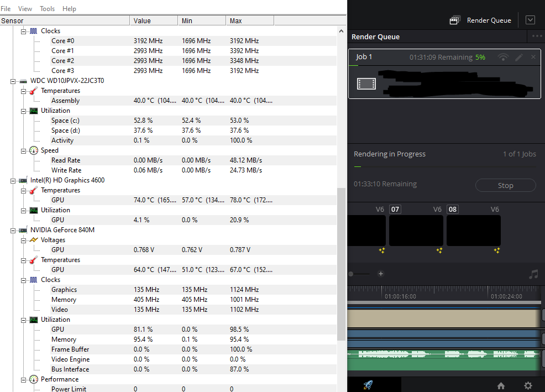
Task: Open the File menu
Action: [x=6, y=9]
